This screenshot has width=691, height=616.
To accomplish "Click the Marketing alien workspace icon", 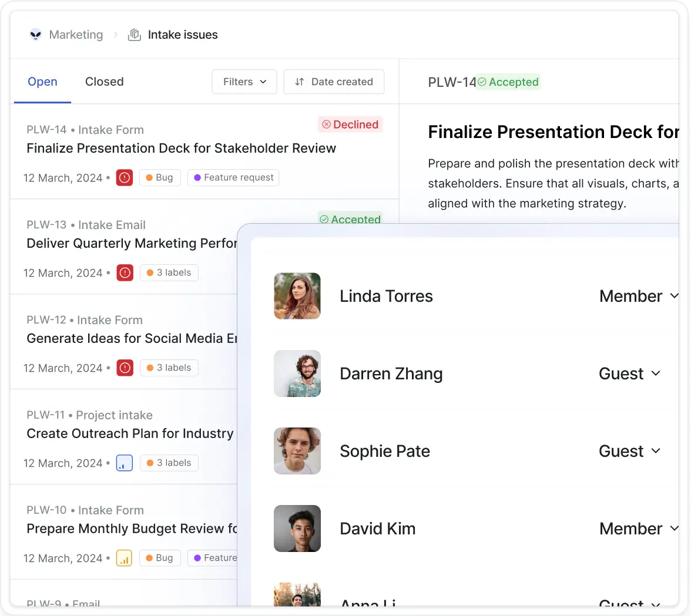I will pos(36,35).
